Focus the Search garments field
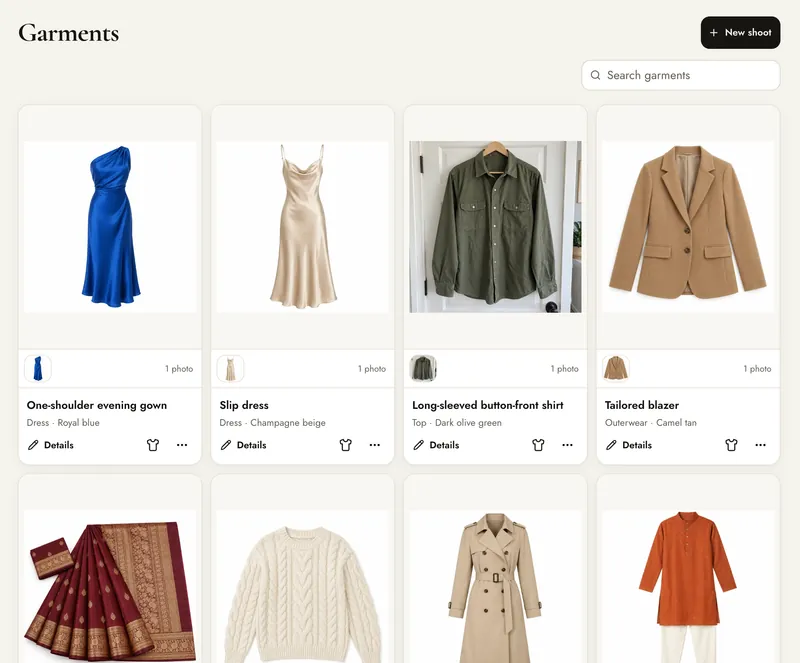The width and height of the screenshot is (800, 663). pyautogui.click(x=681, y=76)
